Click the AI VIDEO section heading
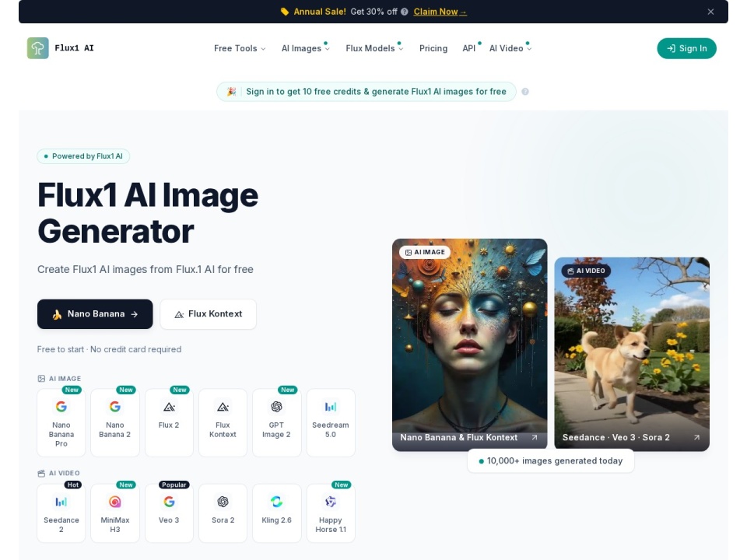The width and height of the screenshot is (747, 560). tap(58, 474)
